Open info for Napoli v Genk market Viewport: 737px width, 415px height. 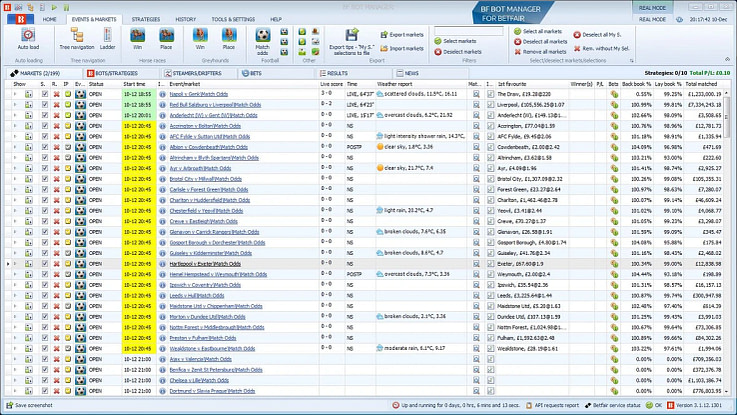point(162,94)
